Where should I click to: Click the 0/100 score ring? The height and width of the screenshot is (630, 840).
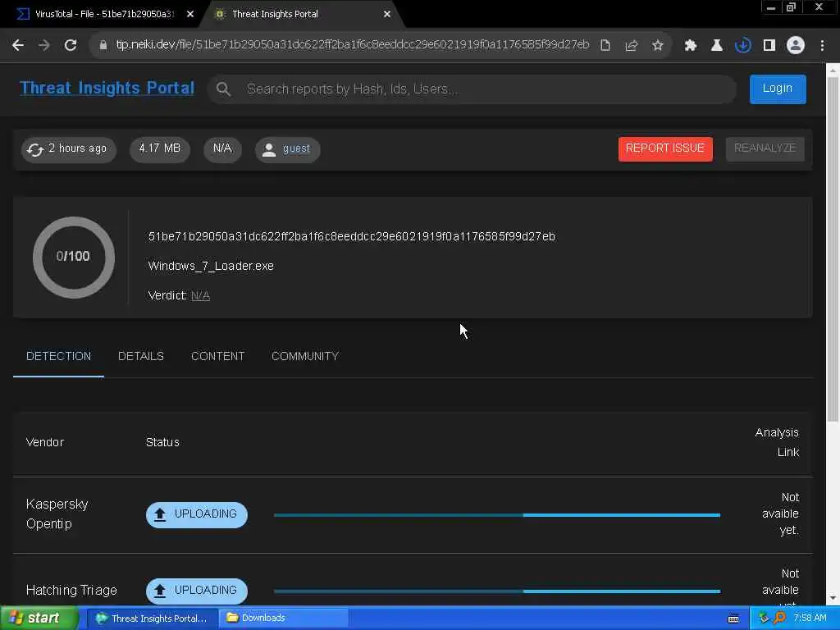(x=73, y=257)
